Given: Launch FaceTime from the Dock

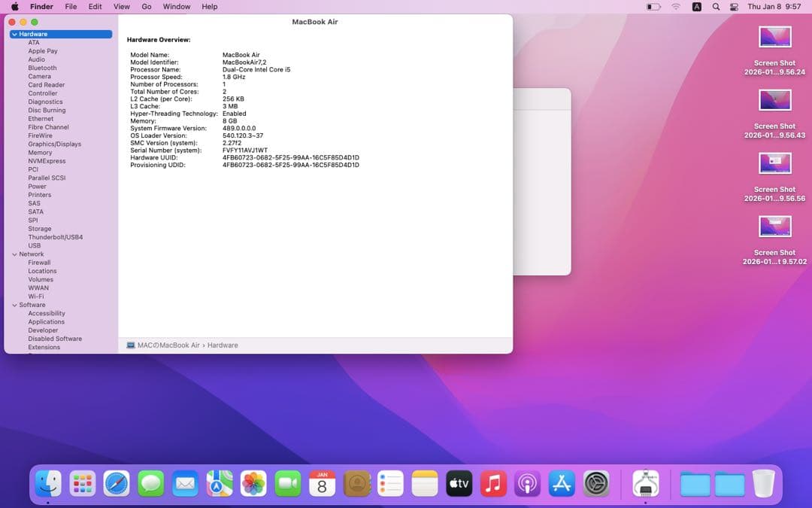Looking at the screenshot, I should (288, 485).
